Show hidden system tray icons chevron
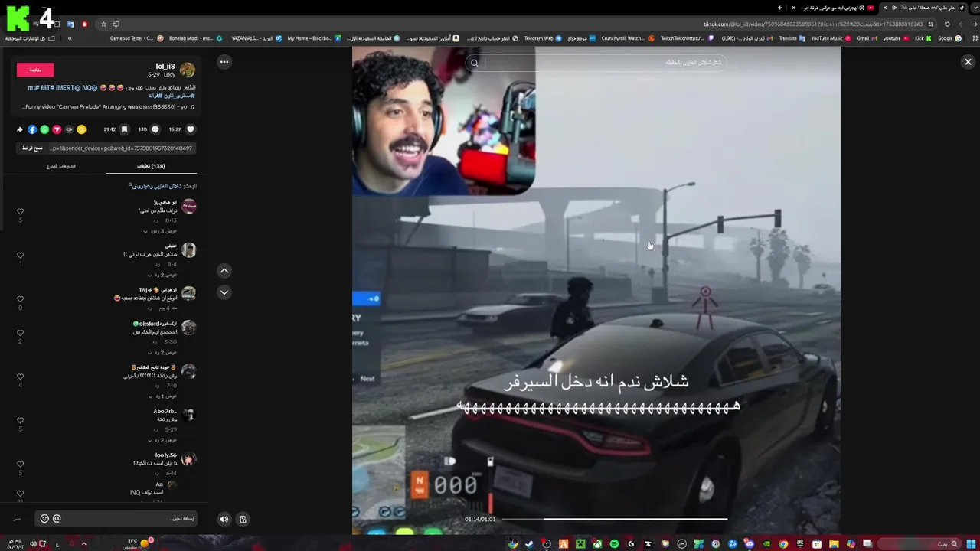 coord(83,544)
